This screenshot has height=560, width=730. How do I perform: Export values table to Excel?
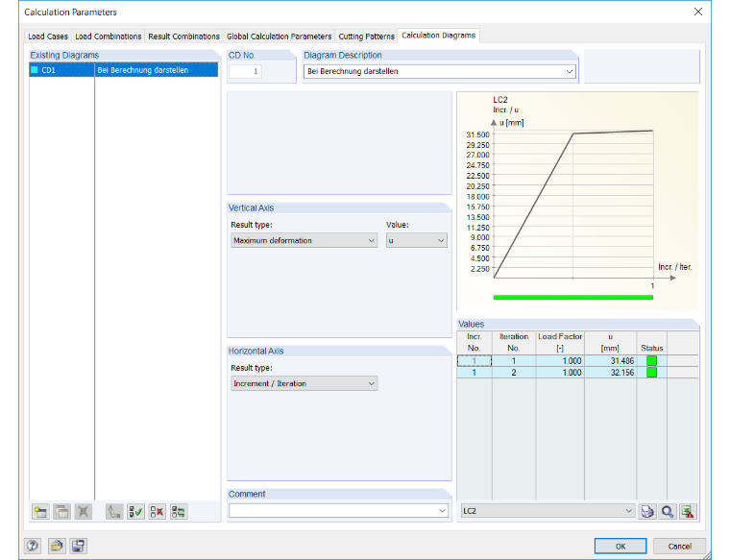click(688, 512)
